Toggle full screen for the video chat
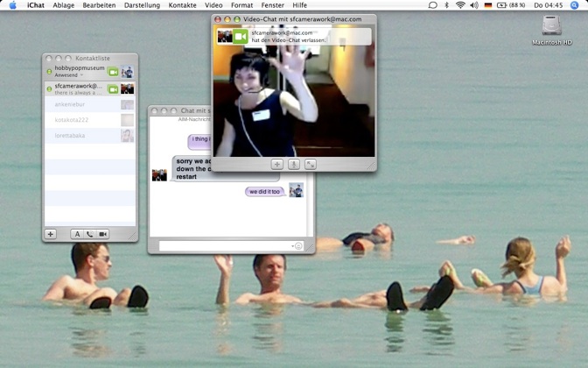 click(311, 164)
